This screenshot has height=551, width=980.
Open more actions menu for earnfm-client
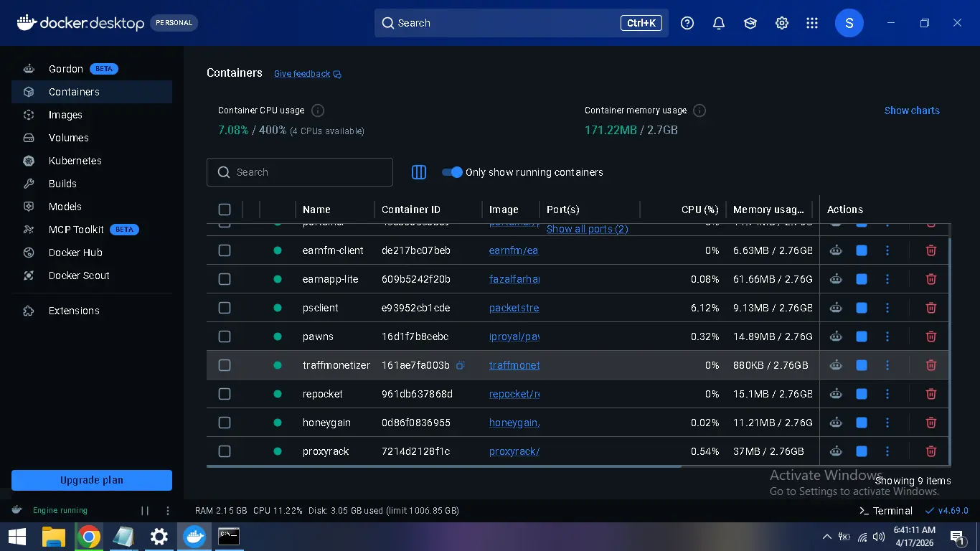887,250
